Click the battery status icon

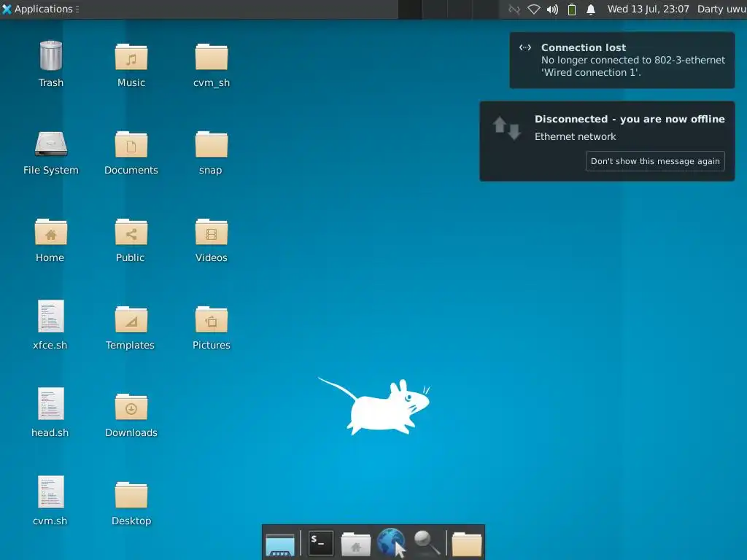(x=572, y=9)
